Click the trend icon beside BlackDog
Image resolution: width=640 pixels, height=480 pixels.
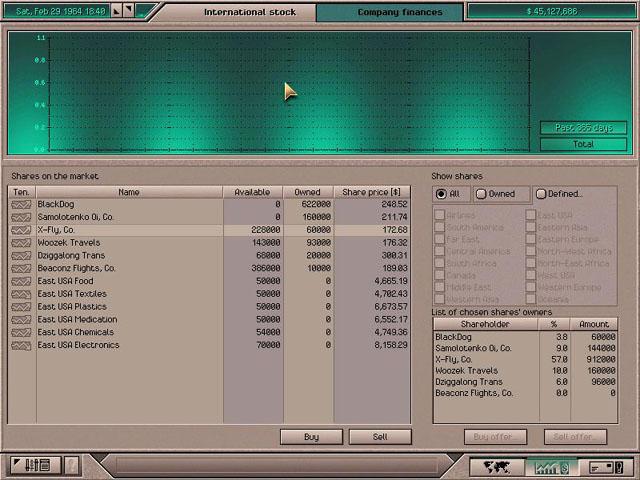[x=21, y=204]
